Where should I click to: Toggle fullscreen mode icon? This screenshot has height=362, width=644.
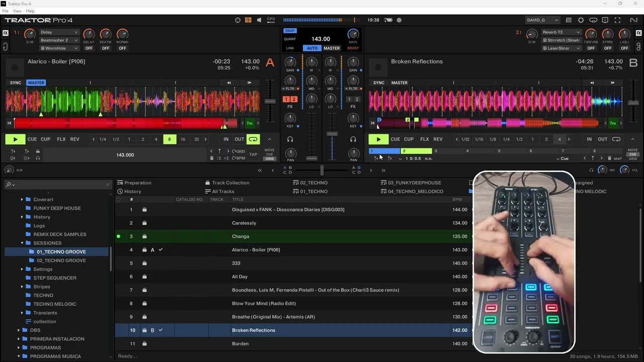618,20
